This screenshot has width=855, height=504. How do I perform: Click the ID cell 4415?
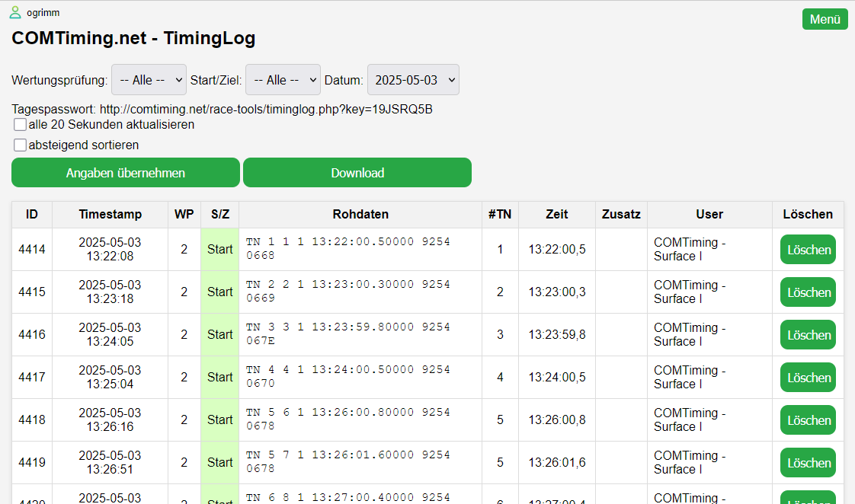click(32, 292)
